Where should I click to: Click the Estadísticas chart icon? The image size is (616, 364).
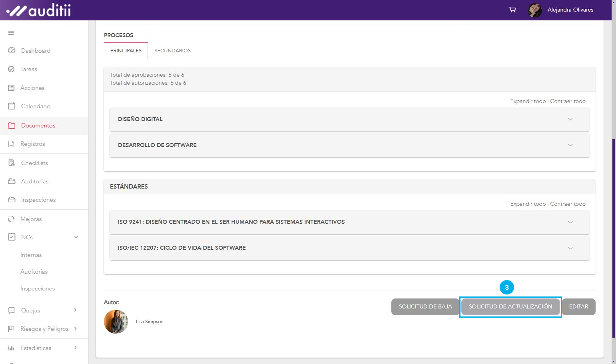[x=11, y=348]
